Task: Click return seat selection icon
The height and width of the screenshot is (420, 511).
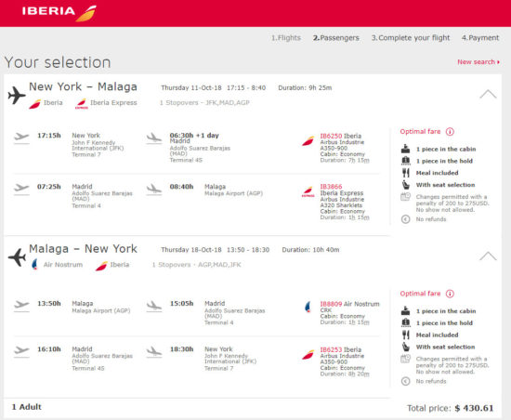Action: 406,347
